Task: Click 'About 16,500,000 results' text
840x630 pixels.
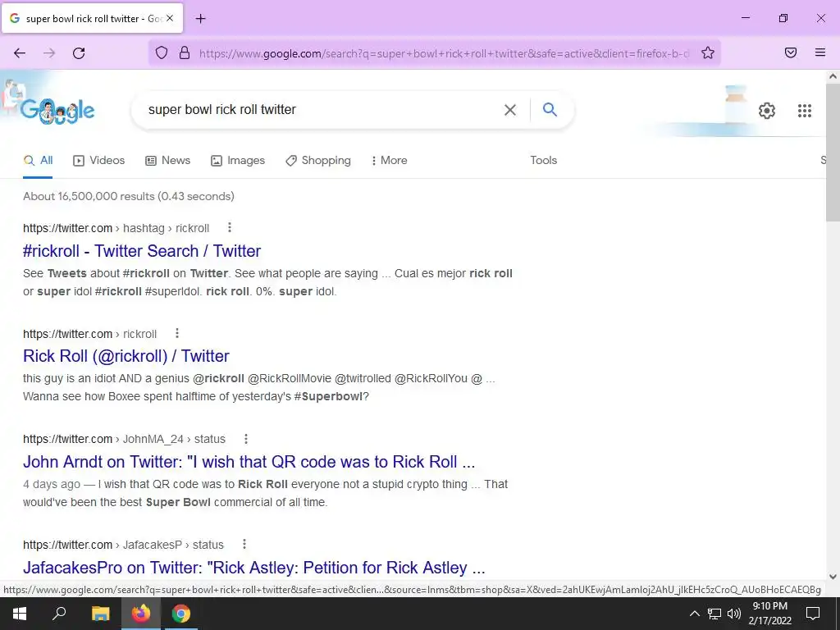Action: [129, 196]
